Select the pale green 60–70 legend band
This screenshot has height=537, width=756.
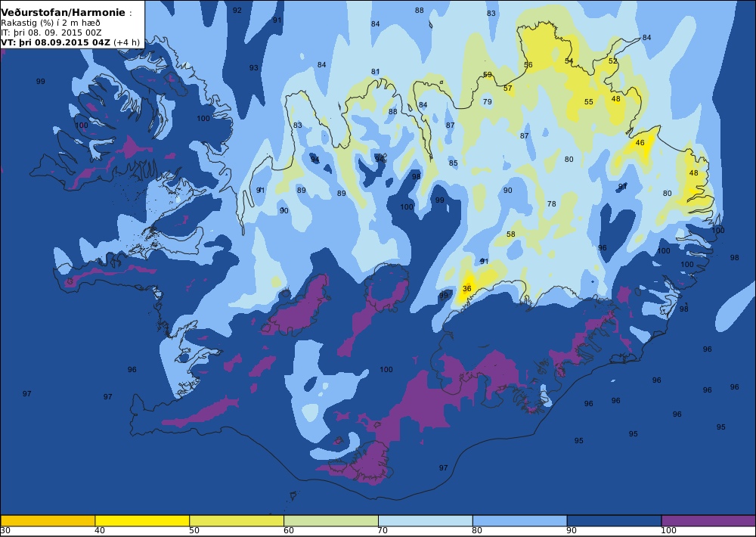point(331,520)
